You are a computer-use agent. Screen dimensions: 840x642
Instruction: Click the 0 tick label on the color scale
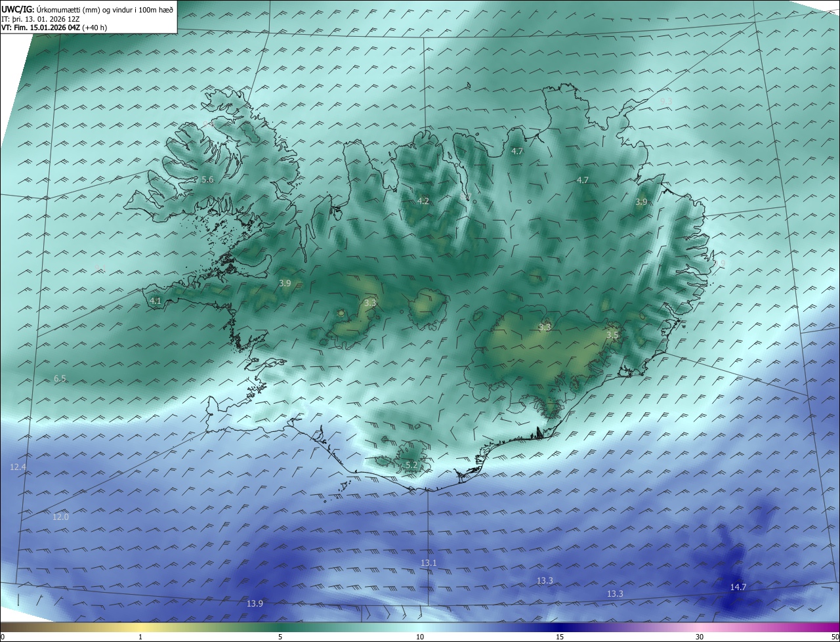pyautogui.click(x=3, y=637)
